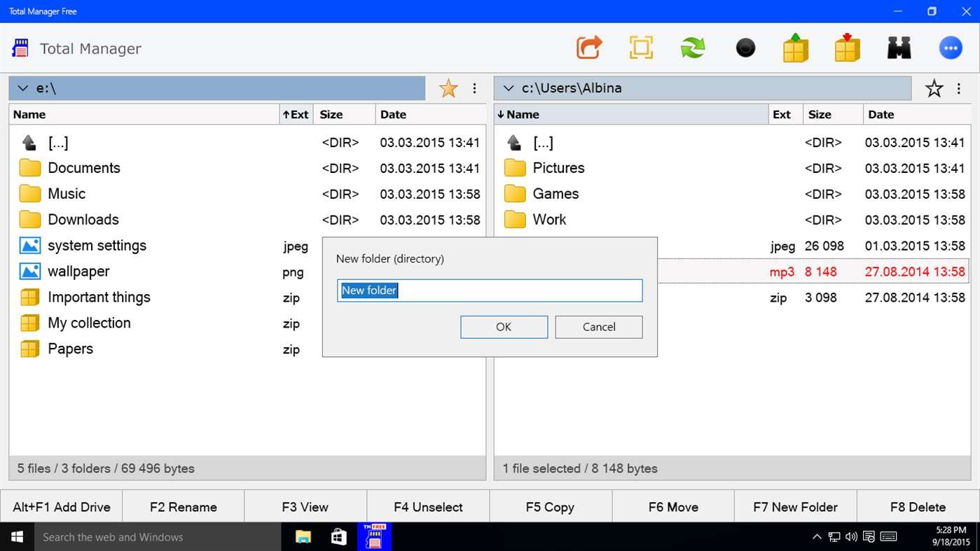The image size is (980, 551).
Task: Select the "Papers" file name
Action: [70, 349]
